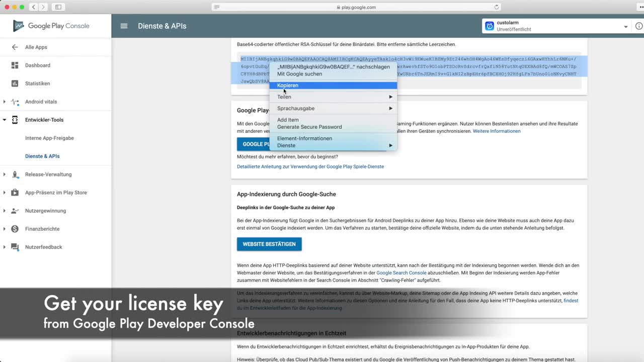
Task: Expand the Nutzergewinnung section arrow
Action: pyautogui.click(x=5, y=211)
